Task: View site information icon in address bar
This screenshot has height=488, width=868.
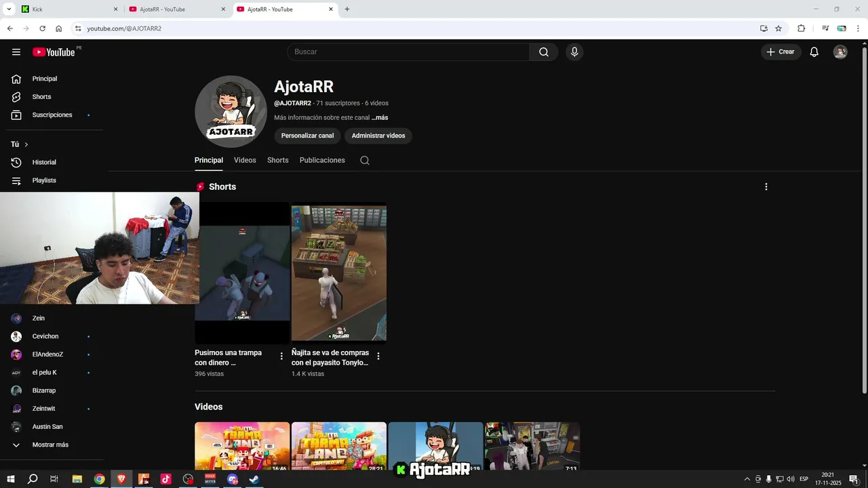Action: click(78, 28)
